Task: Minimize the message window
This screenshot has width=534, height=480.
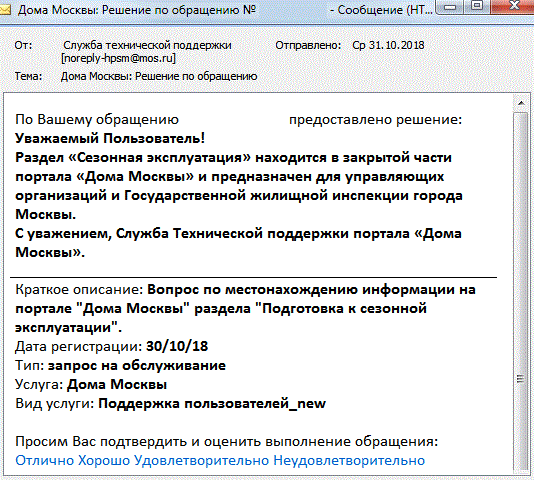Action: tap(451, 7)
